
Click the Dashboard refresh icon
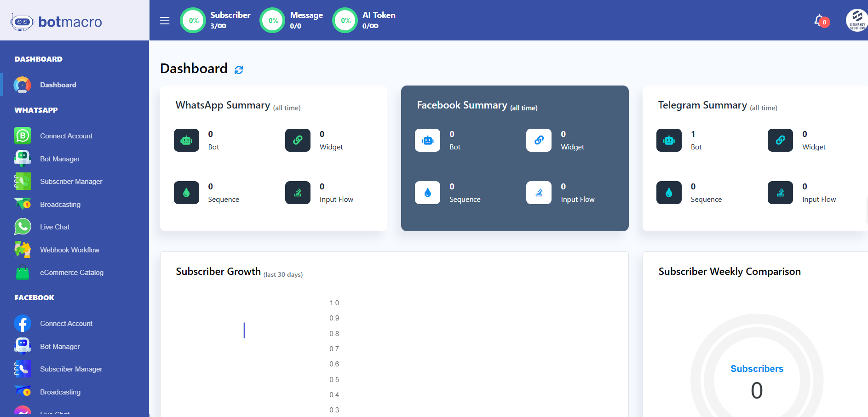[x=239, y=70]
